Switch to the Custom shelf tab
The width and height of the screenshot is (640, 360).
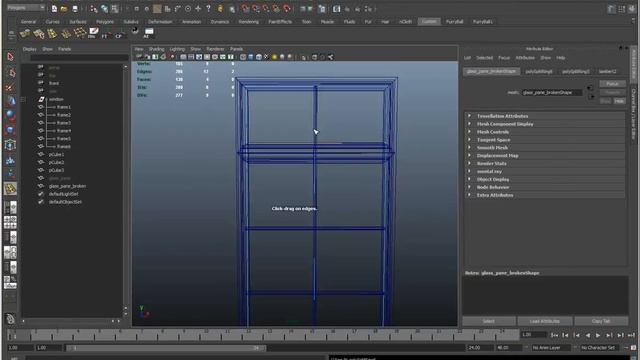429,21
